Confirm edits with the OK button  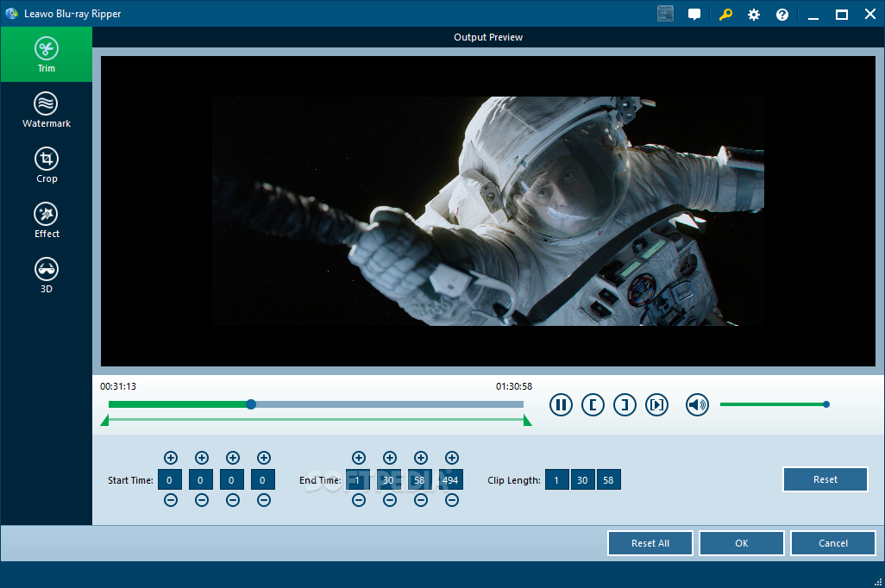tap(742, 543)
